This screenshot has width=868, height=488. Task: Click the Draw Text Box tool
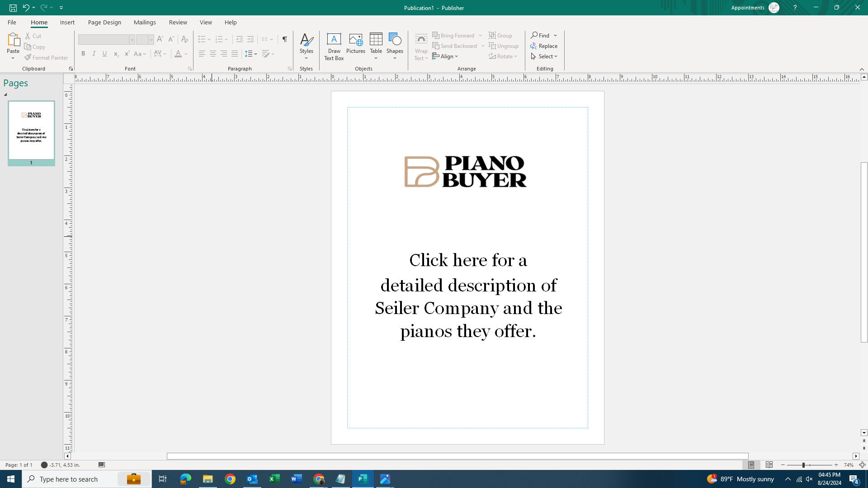(334, 47)
